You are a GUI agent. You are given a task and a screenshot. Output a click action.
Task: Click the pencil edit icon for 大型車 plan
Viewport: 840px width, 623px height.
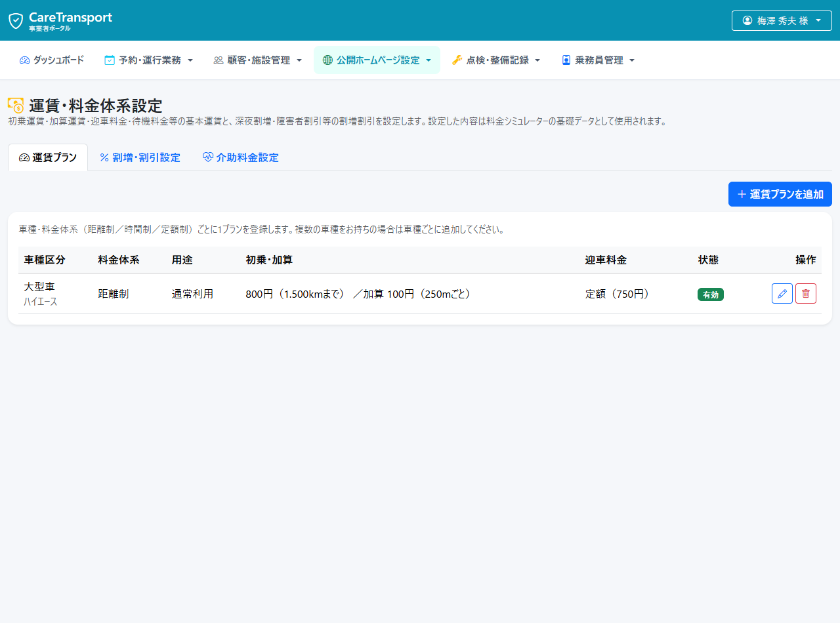[782, 294]
